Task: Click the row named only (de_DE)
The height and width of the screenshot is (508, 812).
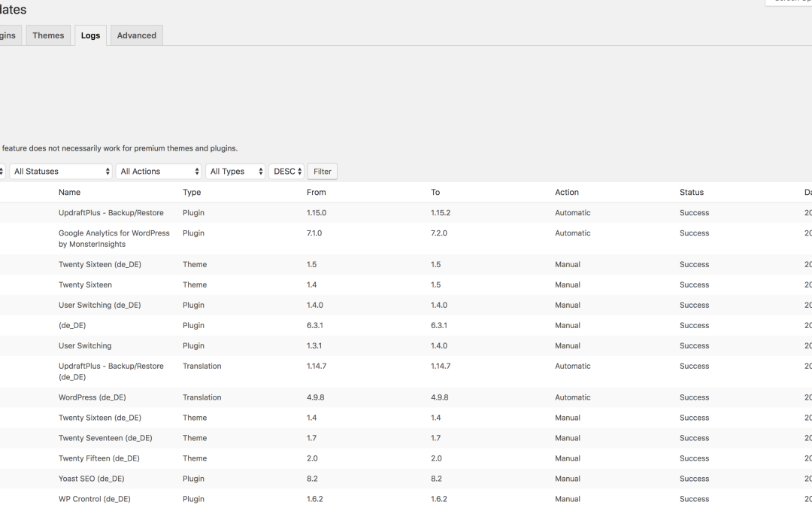Action: coord(72,326)
